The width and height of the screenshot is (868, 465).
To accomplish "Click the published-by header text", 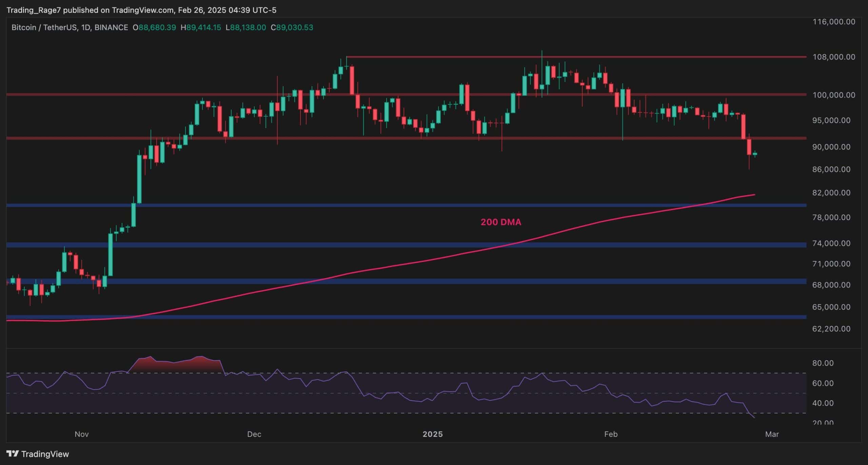I will pos(141,10).
